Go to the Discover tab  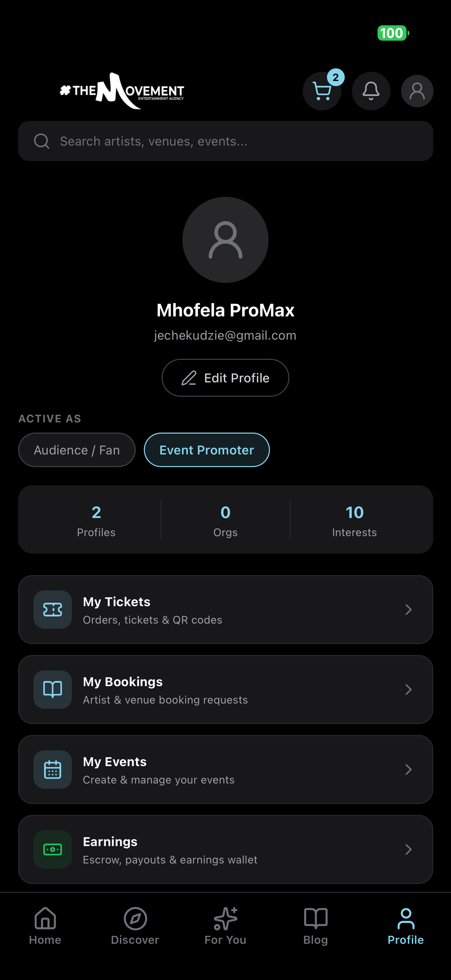point(135,925)
